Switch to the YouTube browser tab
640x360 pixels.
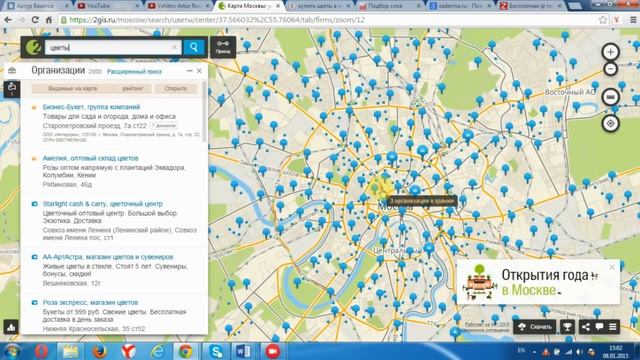pyautogui.click(x=107, y=6)
